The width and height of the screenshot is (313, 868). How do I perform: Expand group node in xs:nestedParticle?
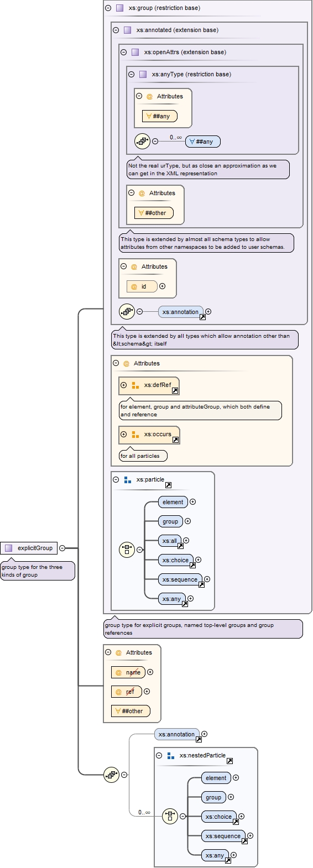pos(231,797)
